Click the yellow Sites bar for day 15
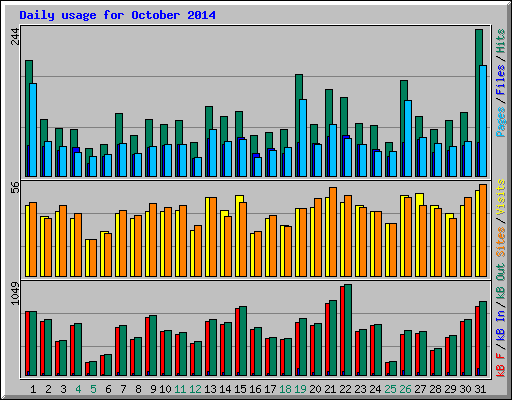512x400 pixels. point(238,236)
